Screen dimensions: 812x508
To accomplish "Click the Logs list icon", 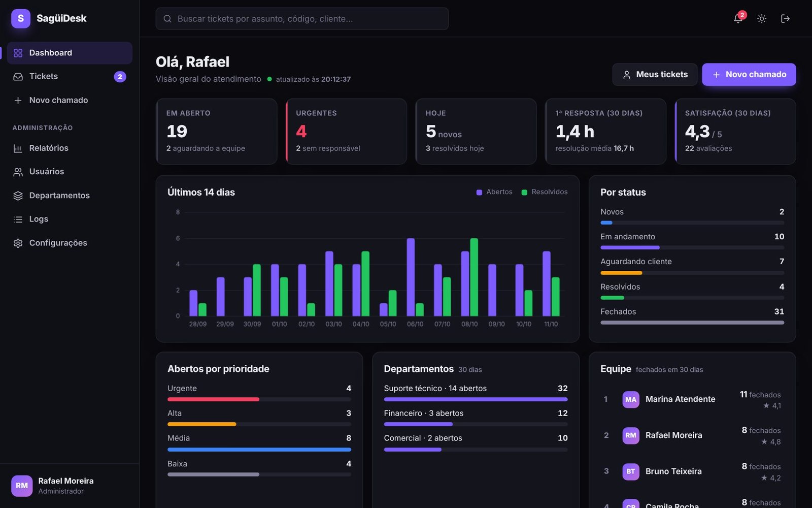I will point(18,219).
